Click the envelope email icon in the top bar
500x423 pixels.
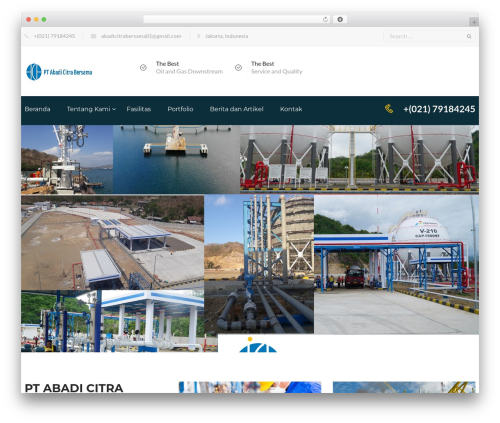tap(94, 36)
